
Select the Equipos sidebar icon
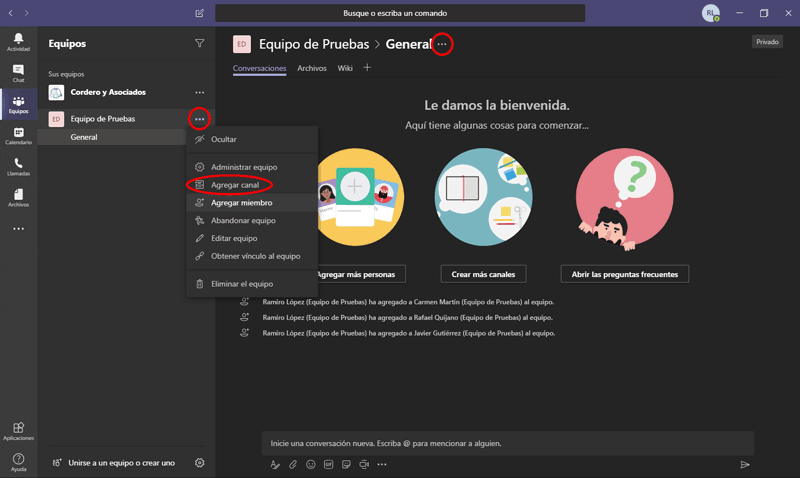[x=18, y=104]
